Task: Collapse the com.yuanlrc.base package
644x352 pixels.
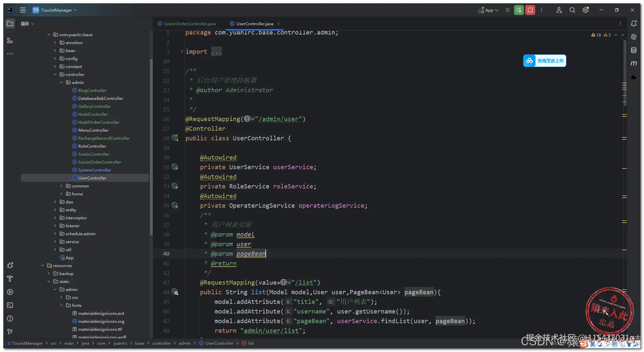Action: tap(49, 35)
